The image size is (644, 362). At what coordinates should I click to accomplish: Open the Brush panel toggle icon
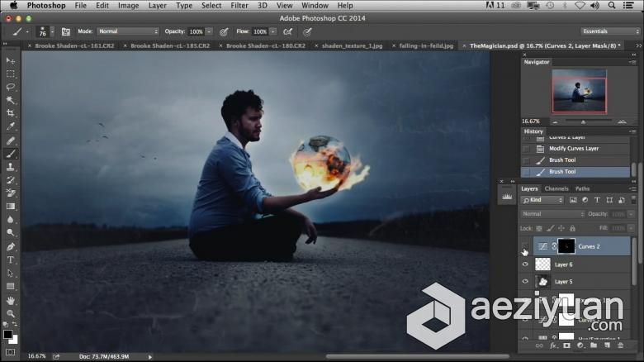[x=66, y=31]
